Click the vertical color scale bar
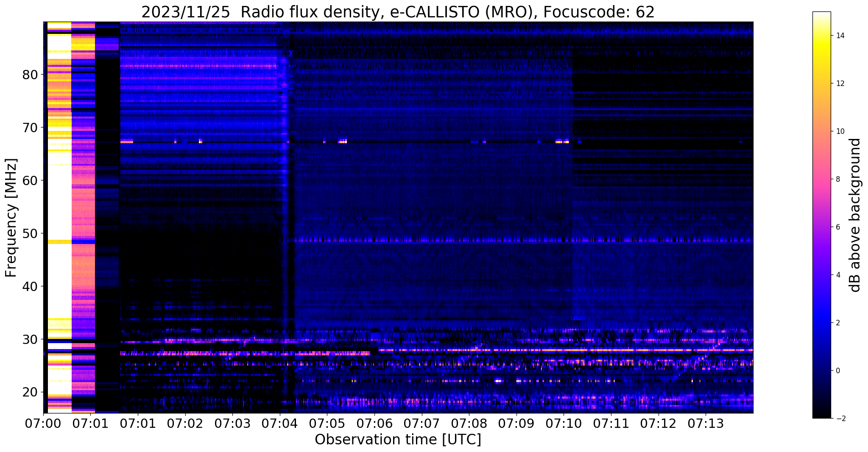The height and width of the screenshot is (452, 868). point(821,215)
